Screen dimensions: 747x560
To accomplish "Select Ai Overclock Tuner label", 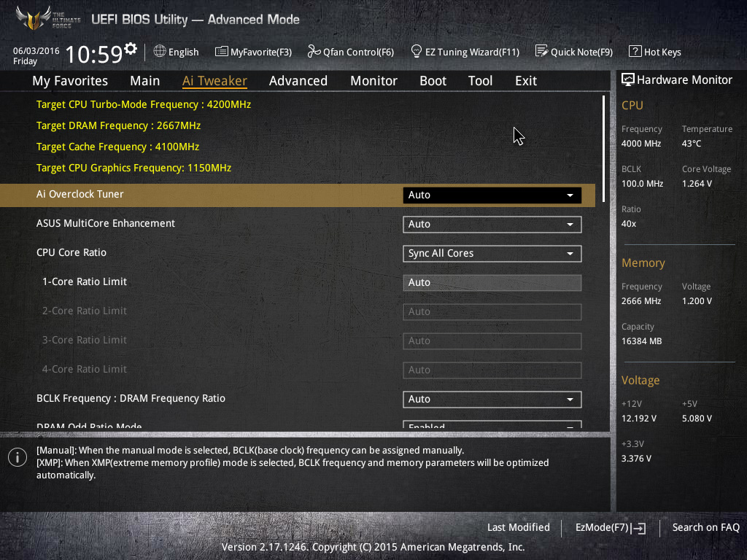I will 80,194.
